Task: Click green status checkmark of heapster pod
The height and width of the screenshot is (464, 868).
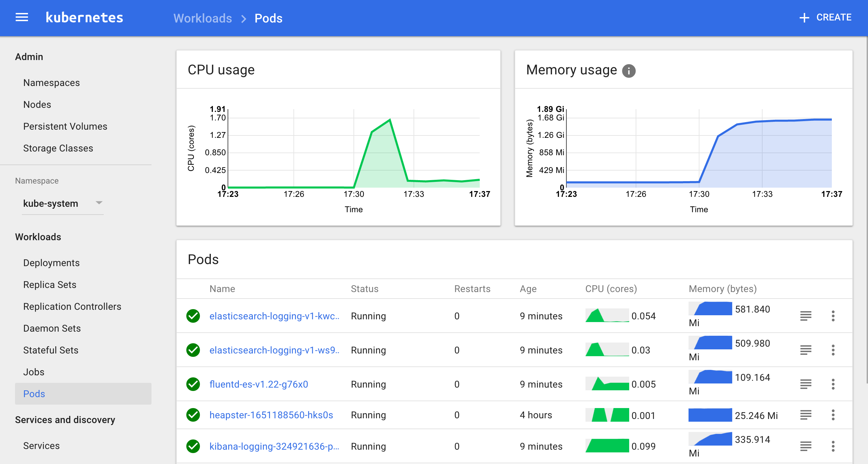Action: point(193,415)
